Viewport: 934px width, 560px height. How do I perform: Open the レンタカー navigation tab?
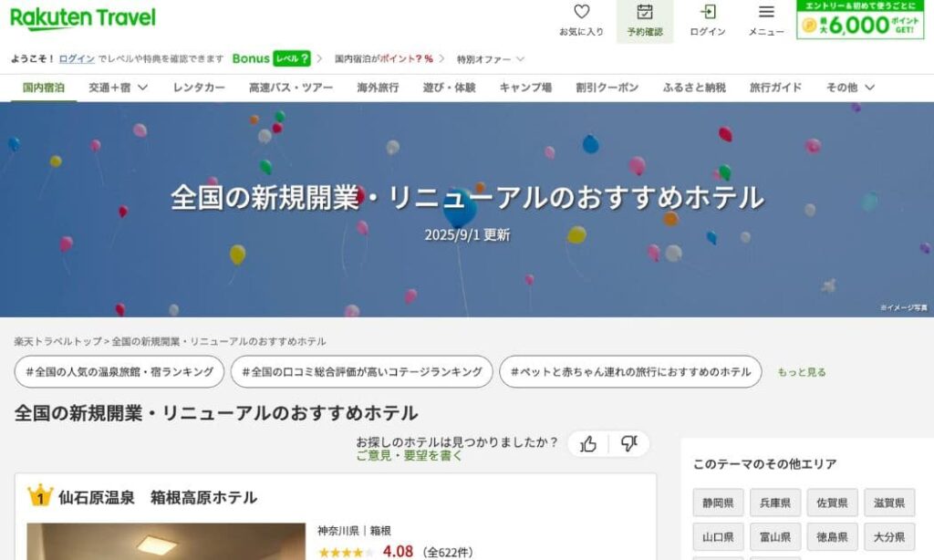tap(199, 88)
